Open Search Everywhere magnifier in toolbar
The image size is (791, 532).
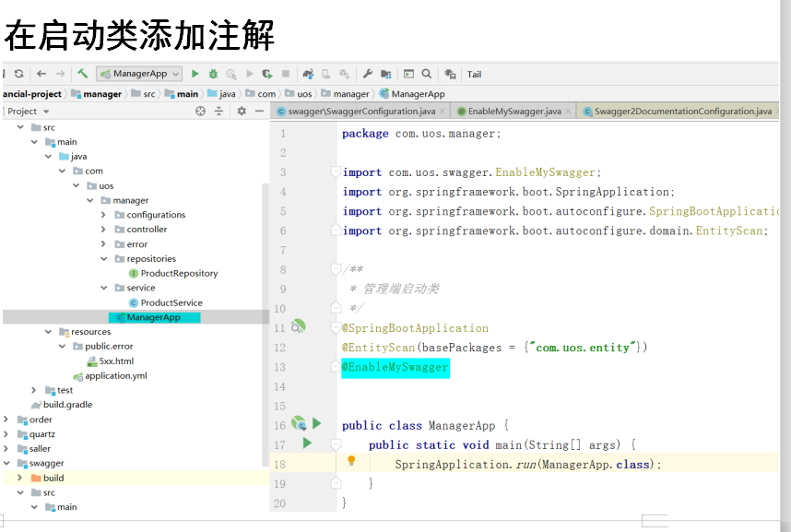(x=427, y=74)
